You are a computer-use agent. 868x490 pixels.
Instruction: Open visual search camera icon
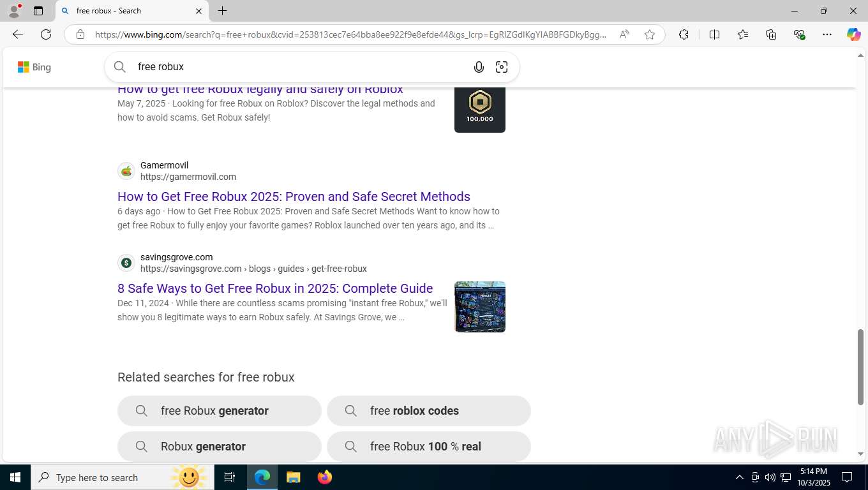(502, 67)
